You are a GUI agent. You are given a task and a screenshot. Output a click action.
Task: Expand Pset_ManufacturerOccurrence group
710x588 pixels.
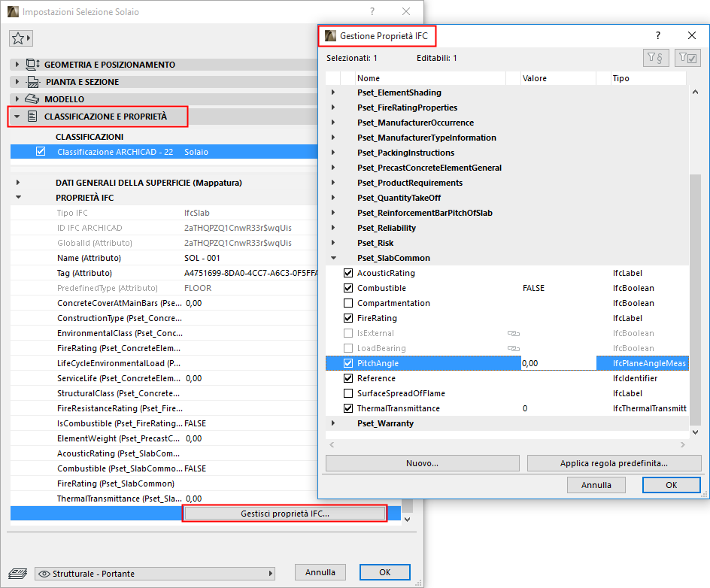334,123
